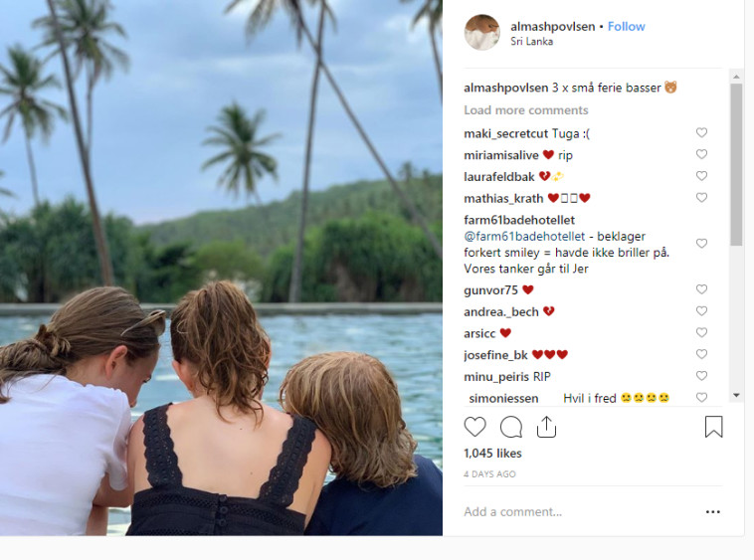Click the post photo of three children
Viewport: 754px width, 560px height.
221,269
